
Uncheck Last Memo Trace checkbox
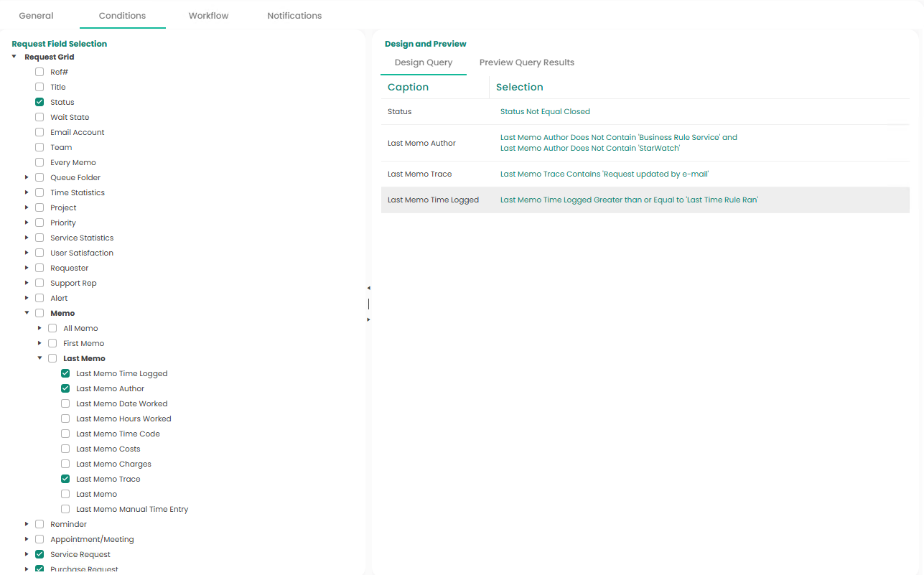pos(65,479)
